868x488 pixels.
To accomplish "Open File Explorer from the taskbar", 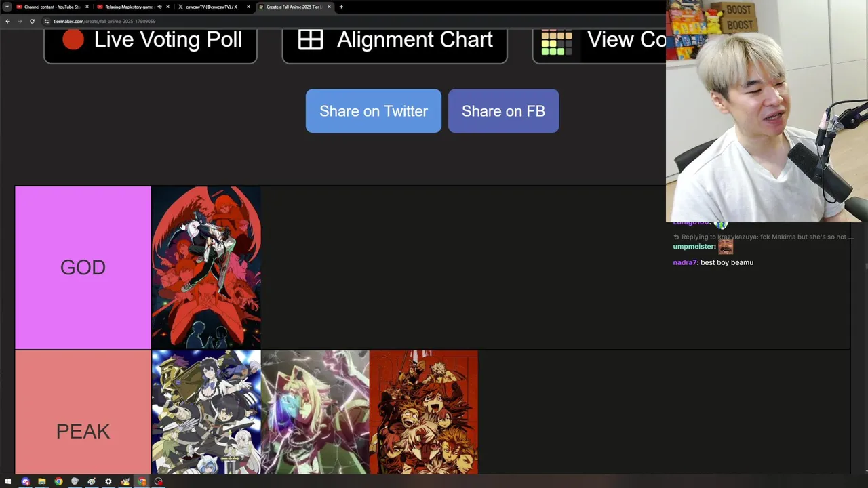I will 42,482.
